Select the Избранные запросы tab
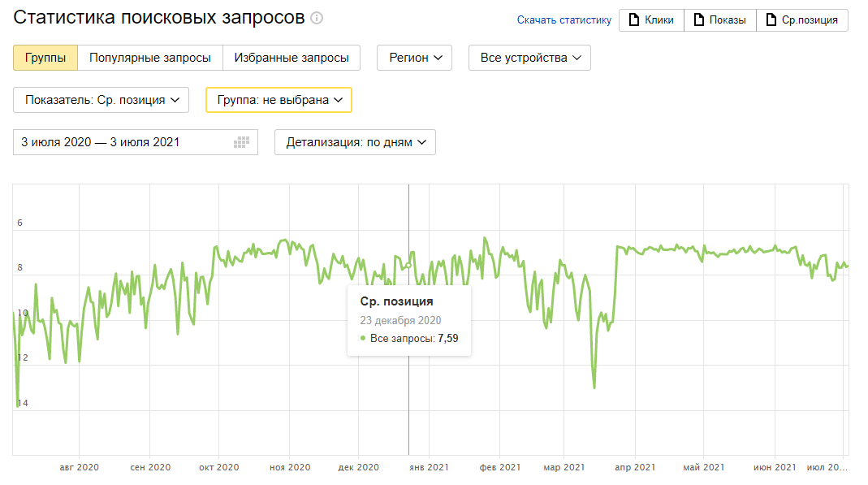Image resolution: width=868 pixels, height=485 pixels. coord(291,58)
